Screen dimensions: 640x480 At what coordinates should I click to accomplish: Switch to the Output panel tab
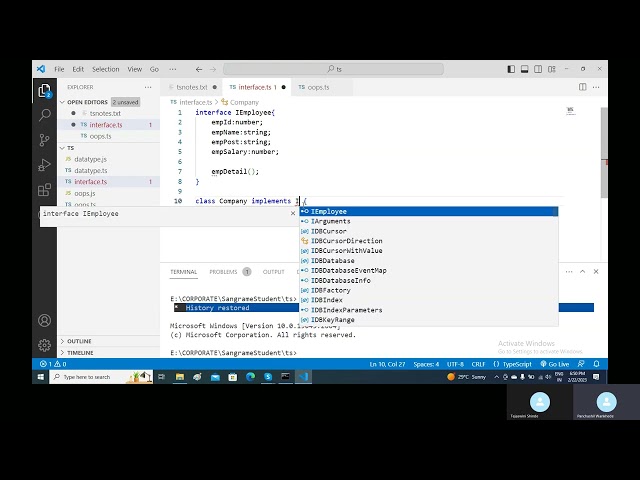click(x=273, y=272)
